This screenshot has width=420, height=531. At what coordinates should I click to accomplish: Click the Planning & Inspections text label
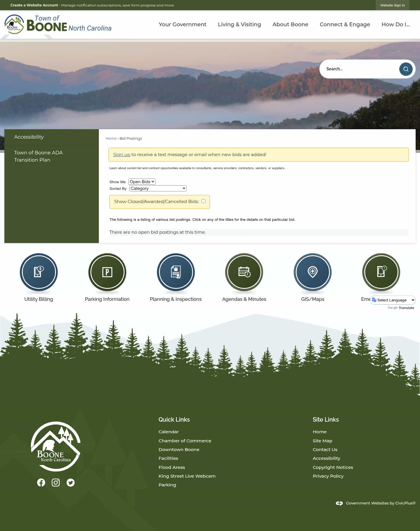coord(176,299)
